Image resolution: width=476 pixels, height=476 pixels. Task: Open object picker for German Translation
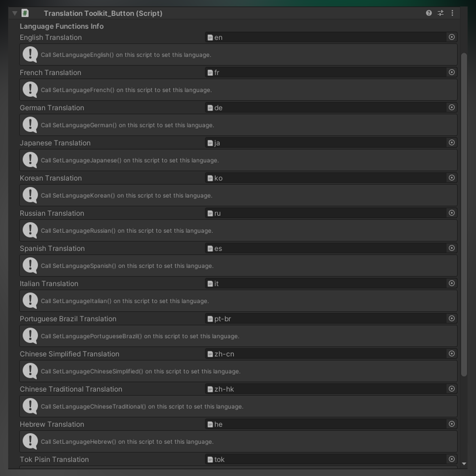coord(451,107)
